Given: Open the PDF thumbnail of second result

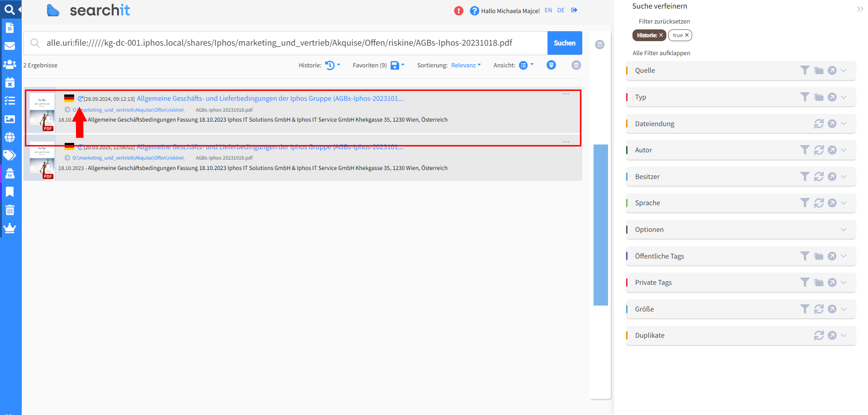Looking at the screenshot, I should pyautogui.click(x=42, y=160).
